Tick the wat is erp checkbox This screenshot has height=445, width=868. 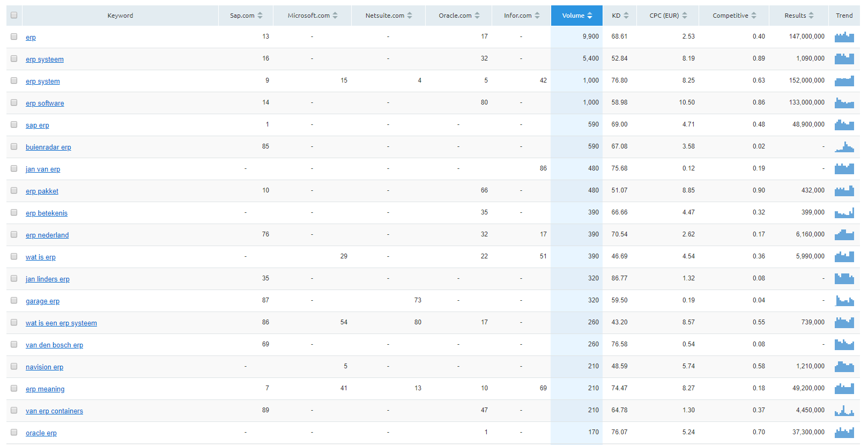click(14, 256)
